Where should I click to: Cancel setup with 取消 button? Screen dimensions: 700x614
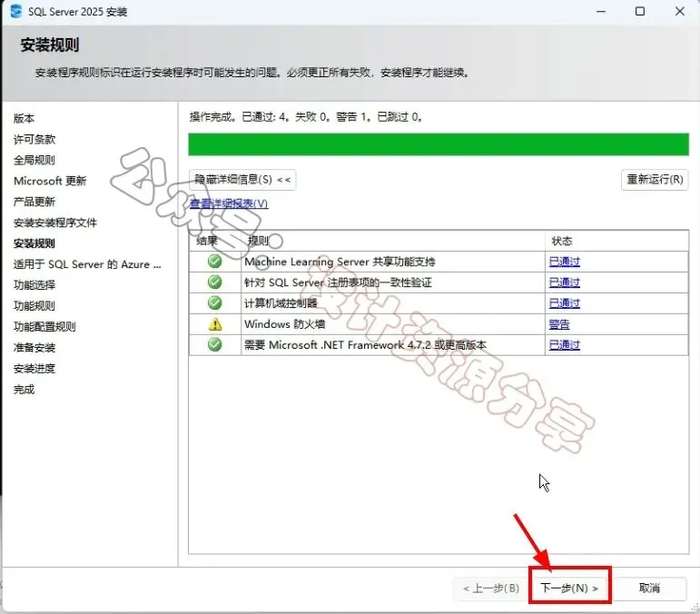coord(649,588)
